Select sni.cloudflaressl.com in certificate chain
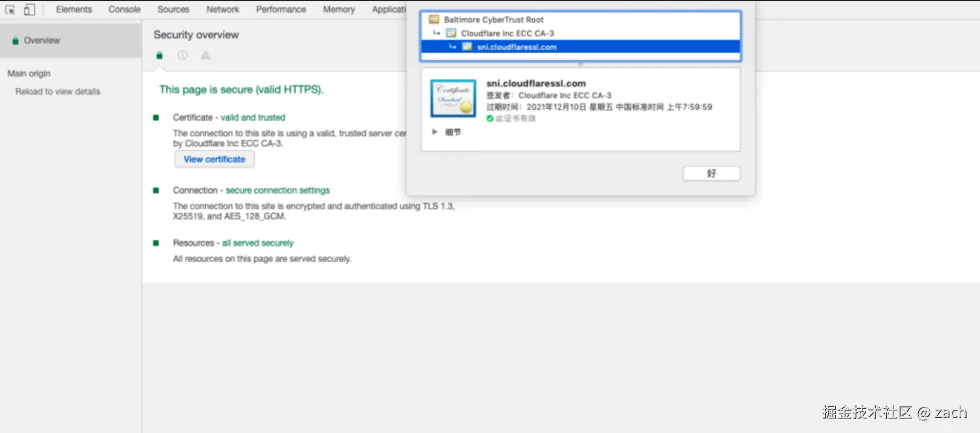Image resolution: width=980 pixels, height=433 pixels. [x=580, y=47]
